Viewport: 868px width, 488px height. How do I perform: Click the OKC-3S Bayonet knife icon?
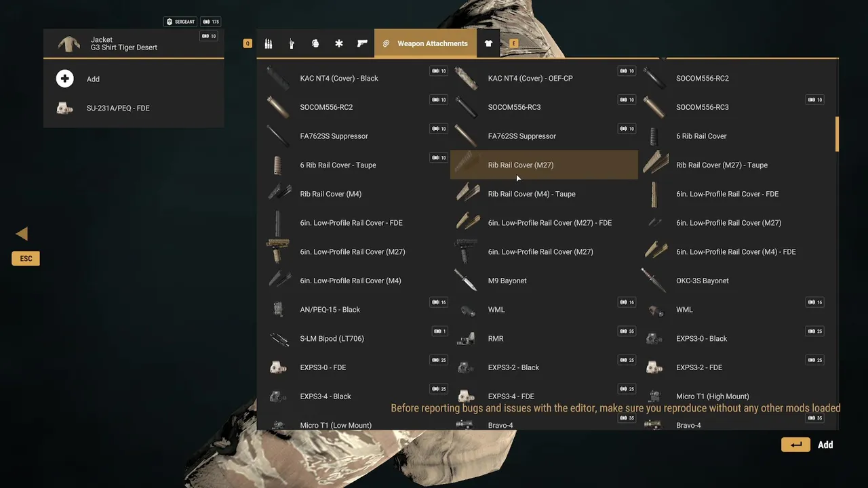point(655,281)
